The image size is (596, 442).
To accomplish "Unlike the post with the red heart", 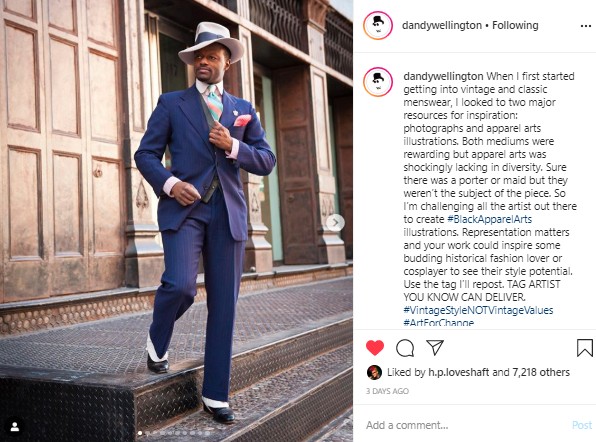I will click(375, 348).
